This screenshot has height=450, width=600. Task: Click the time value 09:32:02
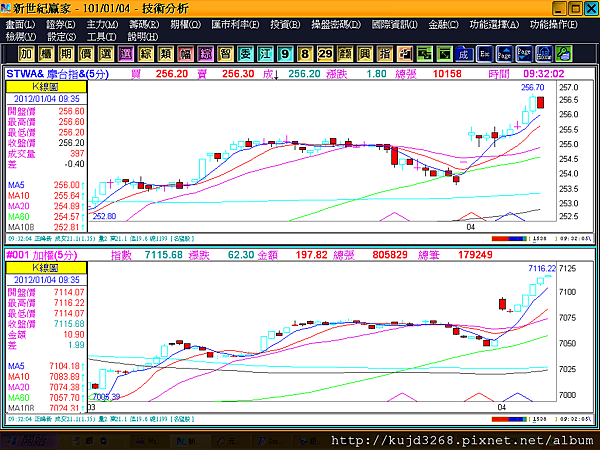pyautogui.click(x=543, y=74)
